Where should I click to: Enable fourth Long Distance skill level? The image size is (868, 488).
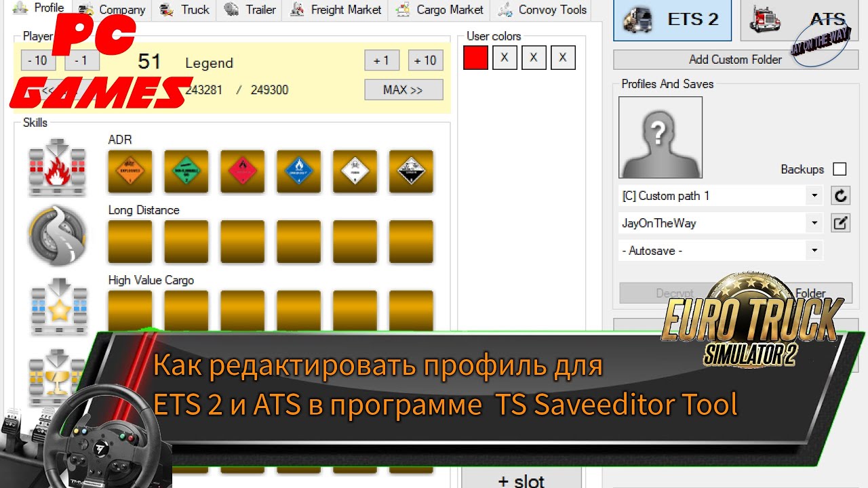click(299, 242)
